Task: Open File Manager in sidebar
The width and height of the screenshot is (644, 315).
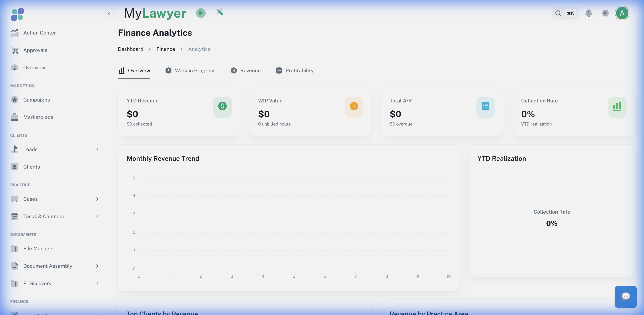Action: (x=55, y=249)
